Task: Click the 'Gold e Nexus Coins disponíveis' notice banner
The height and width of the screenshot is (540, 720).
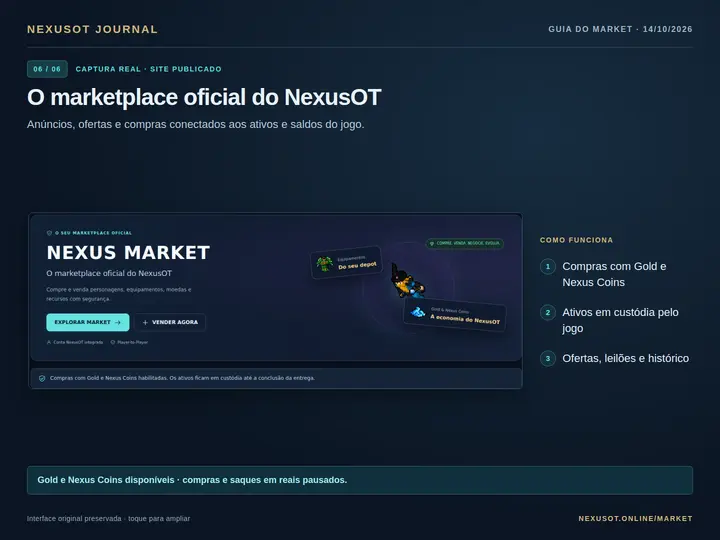Action: (360, 480)
